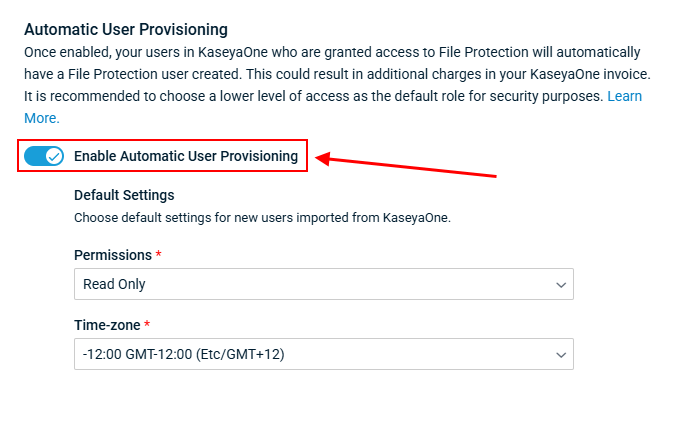Open the Time-zone dropdown
Viewport: 675px width, 424px height.
(x=323, y=354)
